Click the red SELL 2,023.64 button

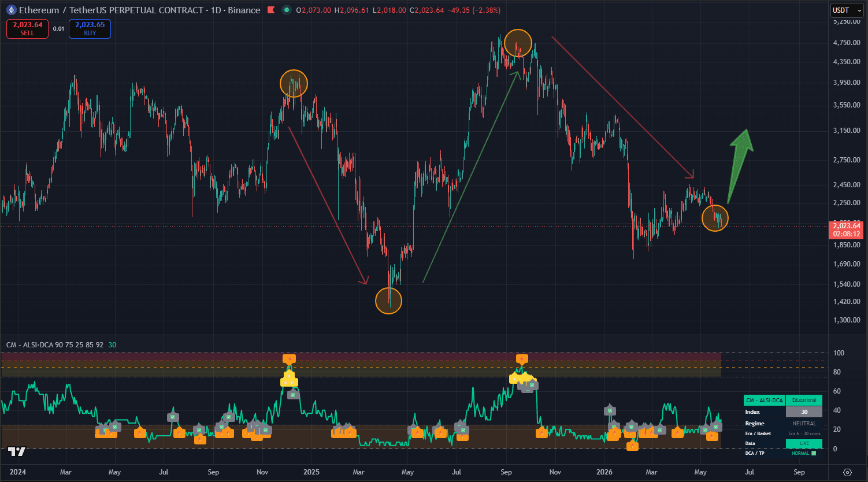(x=27, y=29)
